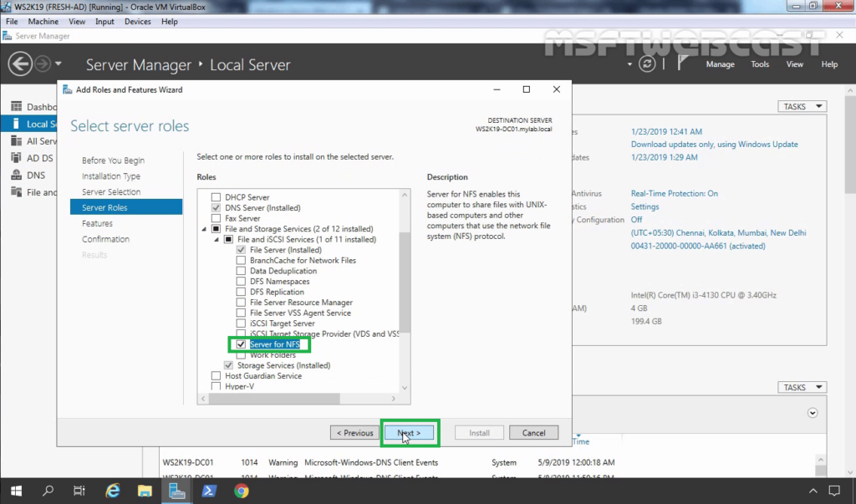Click the Server Manager back arrow
The width and height of the screenshot is (856, 504).
coord(20,64)
